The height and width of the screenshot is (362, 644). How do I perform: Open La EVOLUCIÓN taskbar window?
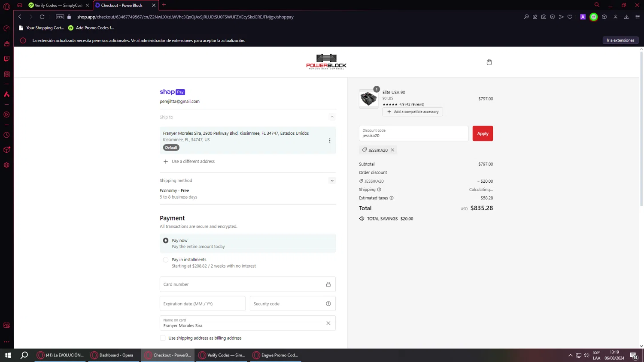click(x=60, y=355)
